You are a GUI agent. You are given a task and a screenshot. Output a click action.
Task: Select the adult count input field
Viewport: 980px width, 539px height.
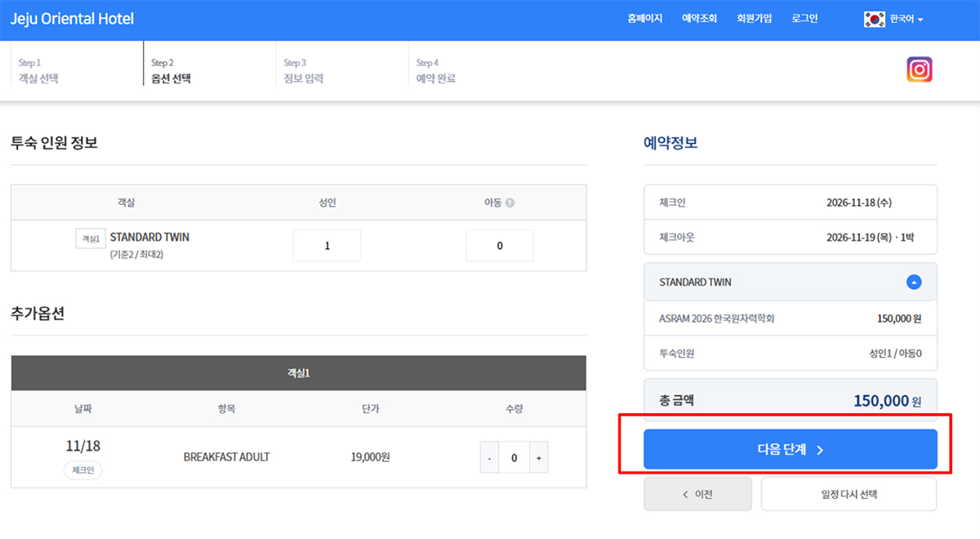coord(327,246)
